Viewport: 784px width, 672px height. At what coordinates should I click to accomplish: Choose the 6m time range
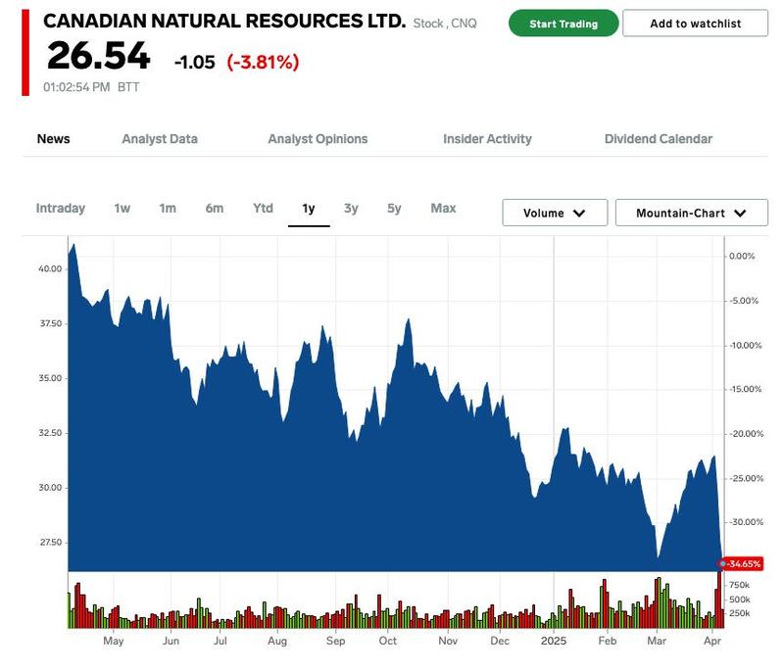[x=215, y=209]
